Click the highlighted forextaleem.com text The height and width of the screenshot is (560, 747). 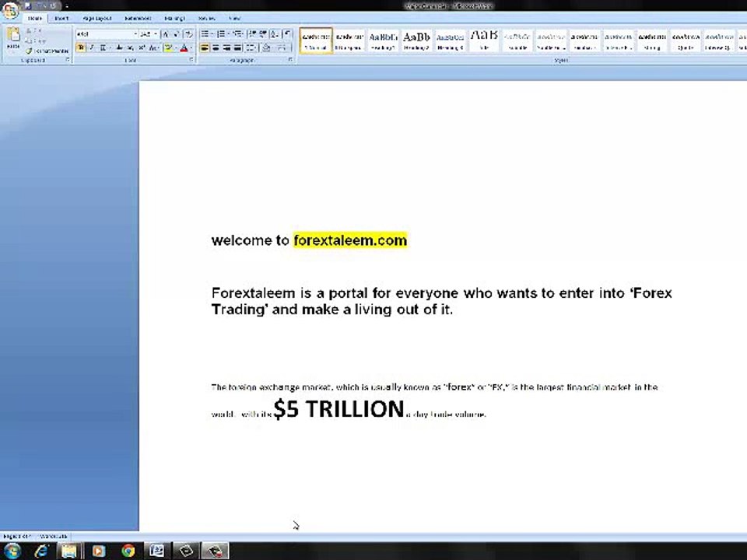(x=350, y=240)
